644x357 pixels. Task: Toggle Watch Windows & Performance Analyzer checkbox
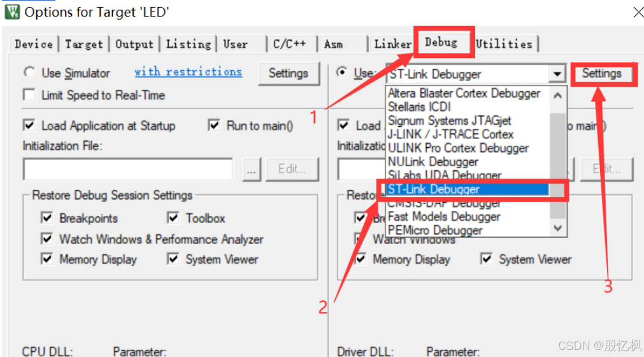(47, 238)
